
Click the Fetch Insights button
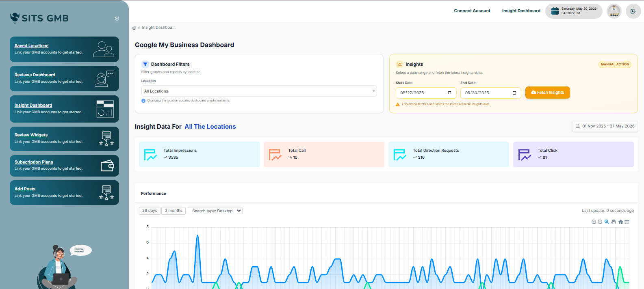[547, 93]
